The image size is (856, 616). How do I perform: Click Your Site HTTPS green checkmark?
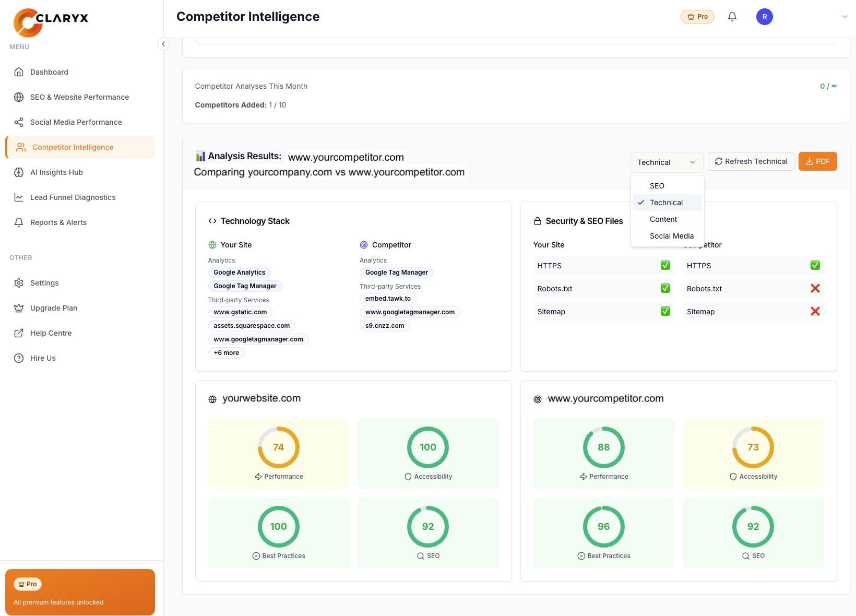coord(665,265)
